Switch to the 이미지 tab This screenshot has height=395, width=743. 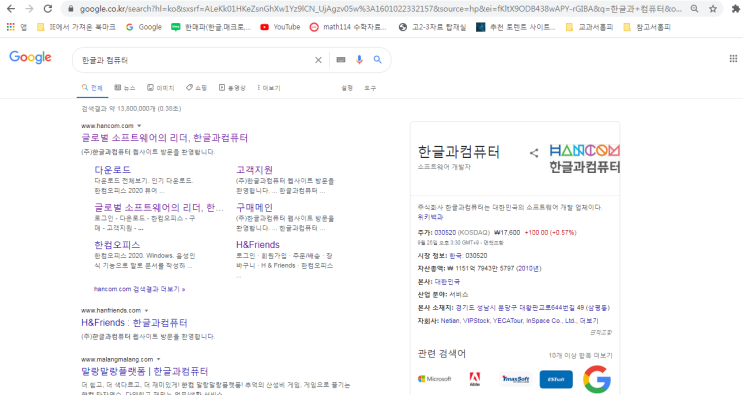[x=161, y=88]
